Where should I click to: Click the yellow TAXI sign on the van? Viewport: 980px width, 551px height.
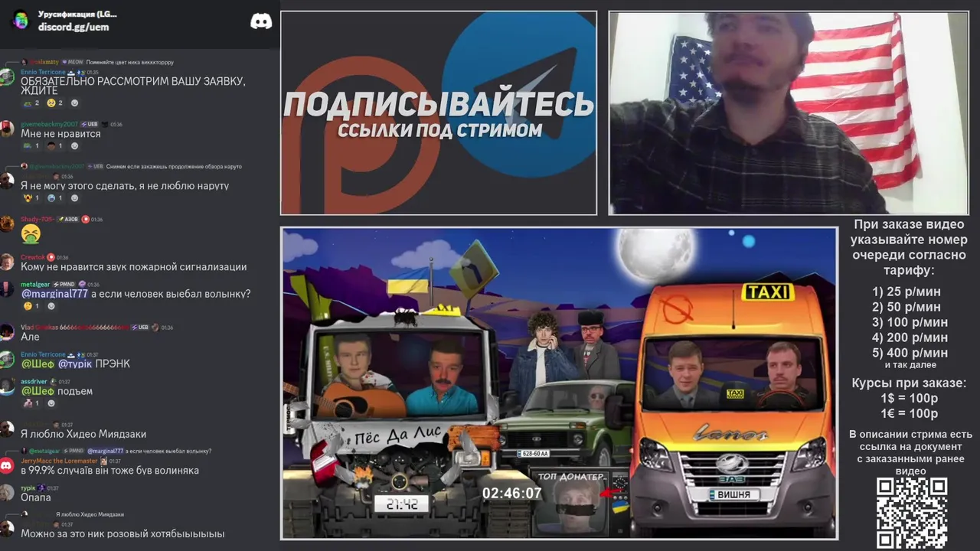click(768, 292)
